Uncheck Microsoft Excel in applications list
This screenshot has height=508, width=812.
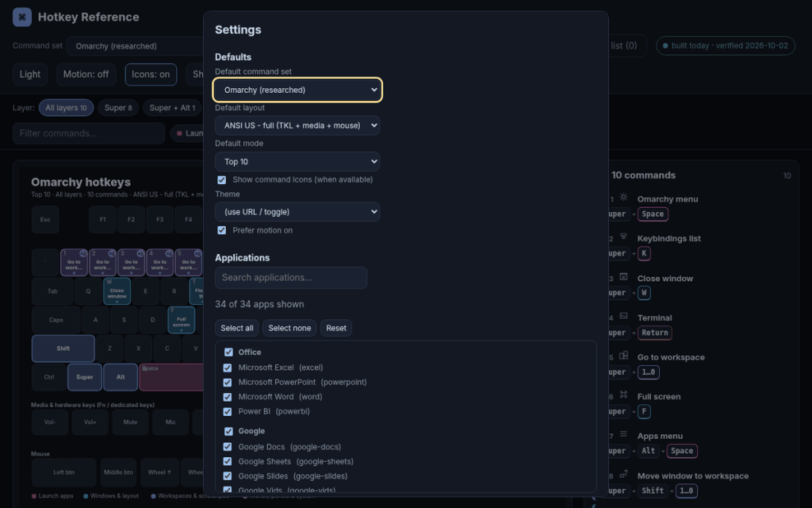[228, 368]
